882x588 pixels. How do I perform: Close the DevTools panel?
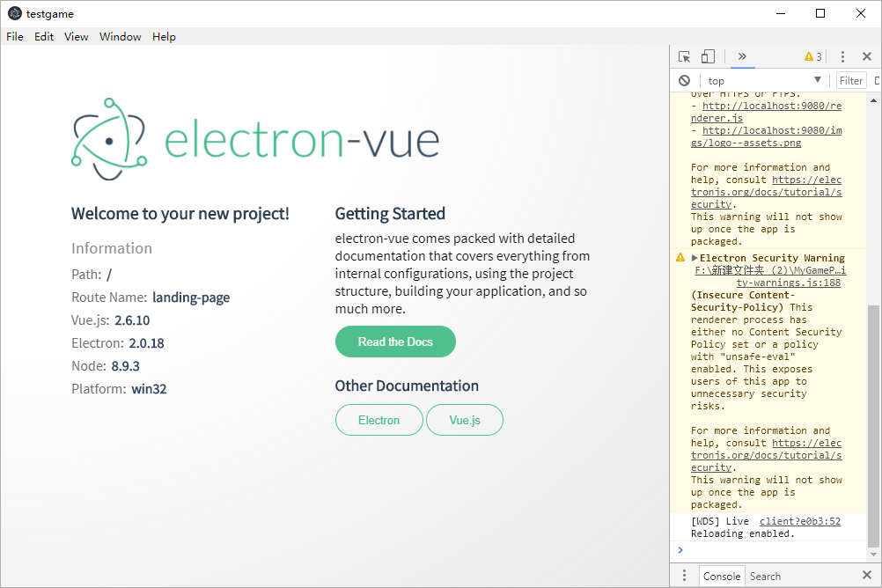click(x=867, y=56)
